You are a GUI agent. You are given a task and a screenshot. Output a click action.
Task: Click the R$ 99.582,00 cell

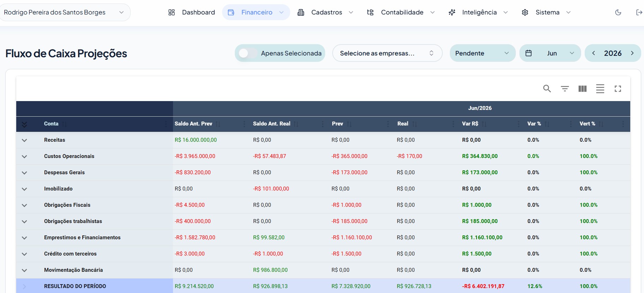(269, 238)
